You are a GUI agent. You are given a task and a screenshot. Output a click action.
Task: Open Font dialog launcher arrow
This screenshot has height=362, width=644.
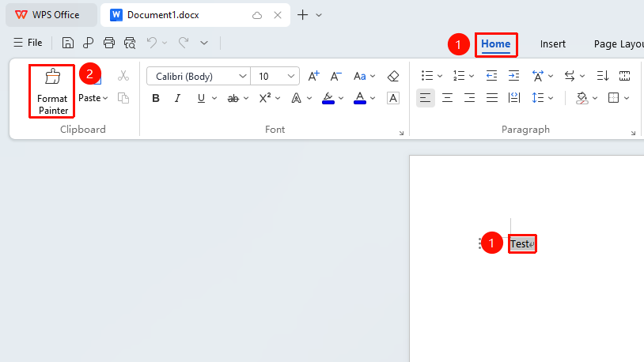(401, 133)
